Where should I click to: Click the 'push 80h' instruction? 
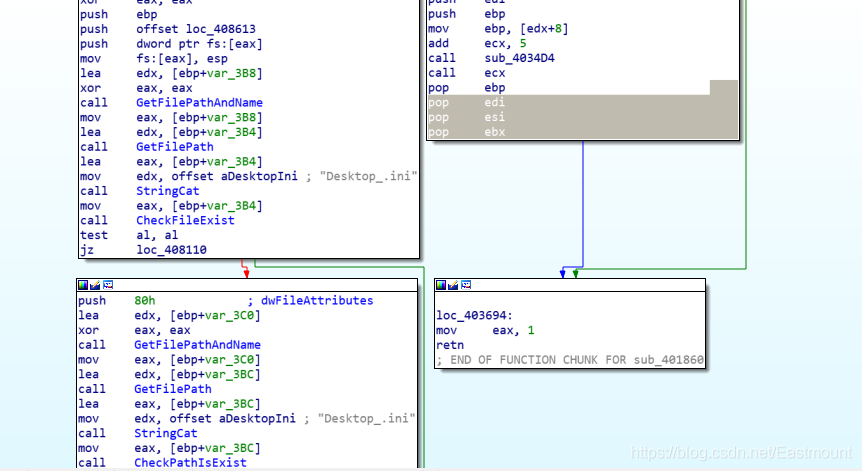click(117, 301)
